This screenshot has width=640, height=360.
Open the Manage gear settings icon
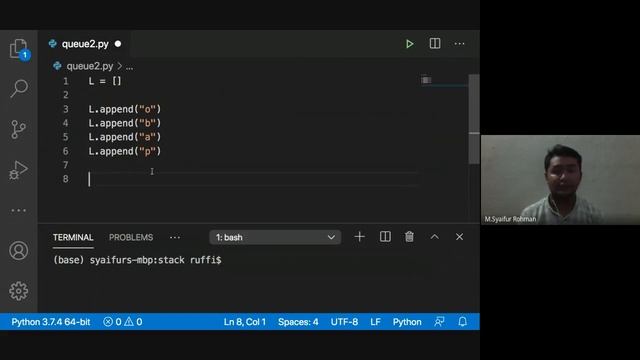[18, 291]
